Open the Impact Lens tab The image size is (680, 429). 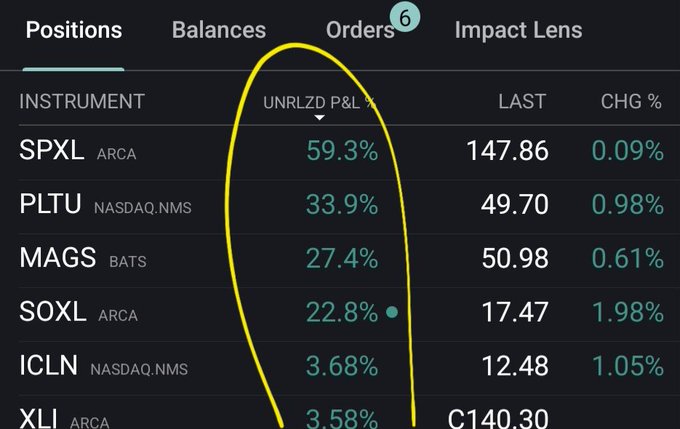tap(518, 30)
